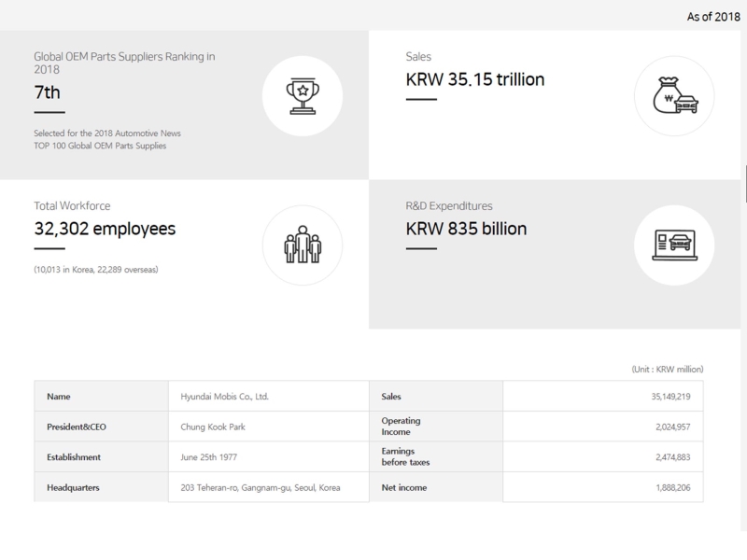Click the 'Net income' table header cell
The image size is (747, 560).
click(x=436, y=487)
